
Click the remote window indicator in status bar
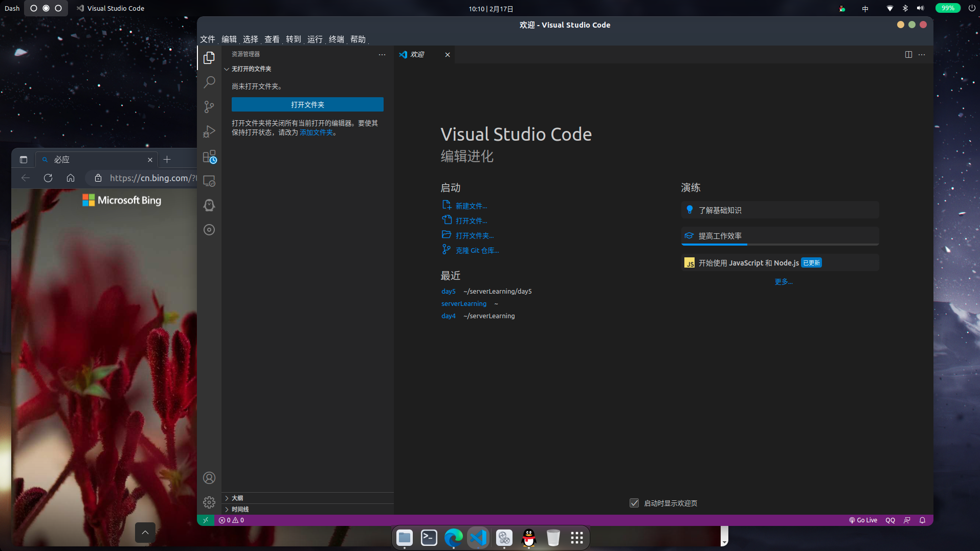pos(206,520)
